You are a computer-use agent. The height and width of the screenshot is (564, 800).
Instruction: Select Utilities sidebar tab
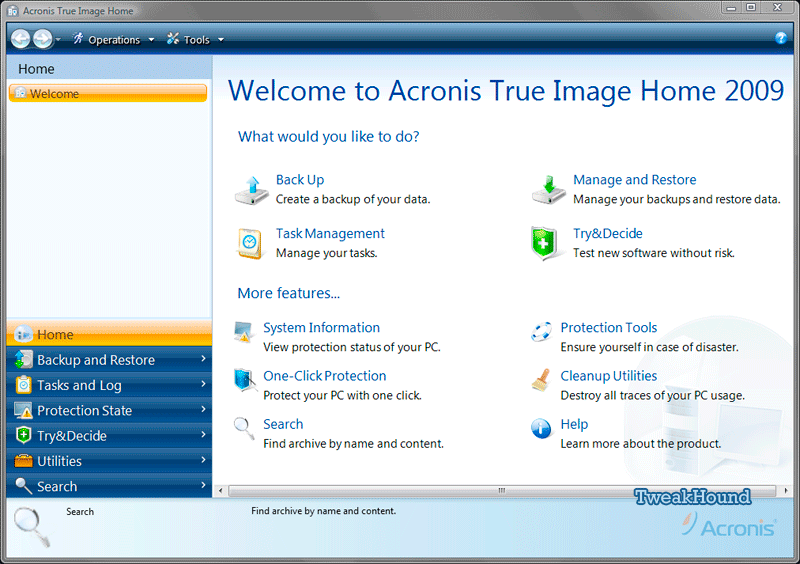[109, 461]
